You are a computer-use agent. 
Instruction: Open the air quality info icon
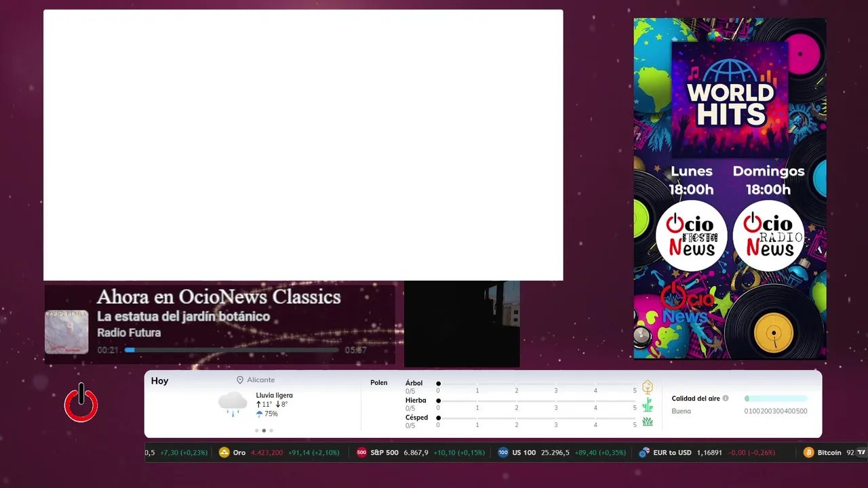pyautogui.click(x=726, y=399)
